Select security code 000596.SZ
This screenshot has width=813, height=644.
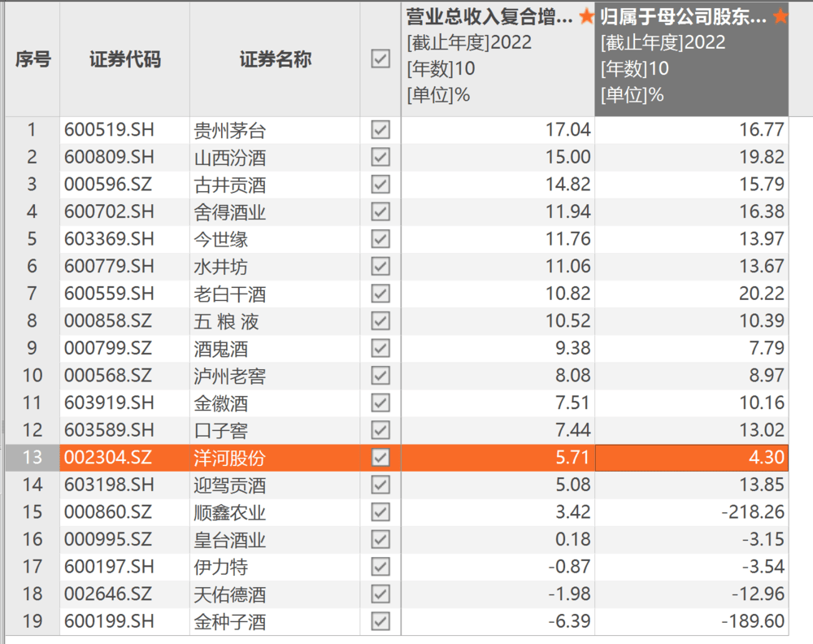108,184
